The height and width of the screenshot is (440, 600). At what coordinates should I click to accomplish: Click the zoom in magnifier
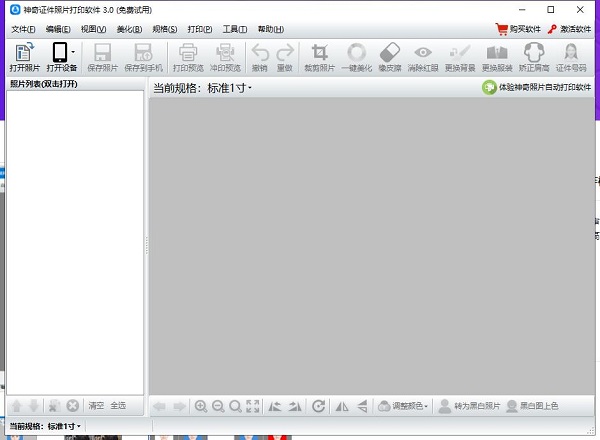point(201,406)
